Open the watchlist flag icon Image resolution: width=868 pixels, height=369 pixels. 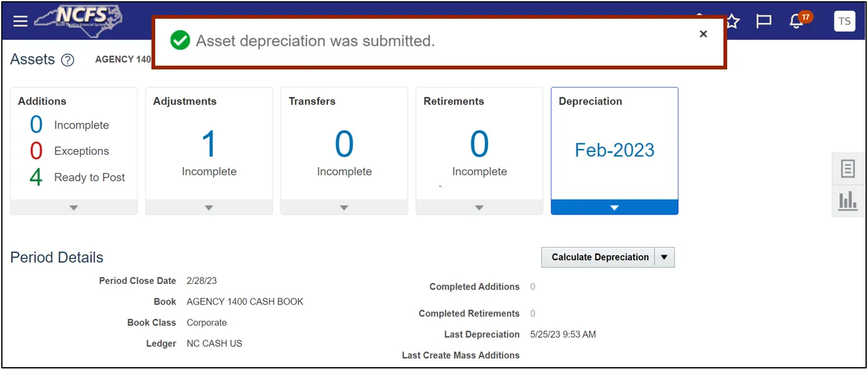click(763, 21)
